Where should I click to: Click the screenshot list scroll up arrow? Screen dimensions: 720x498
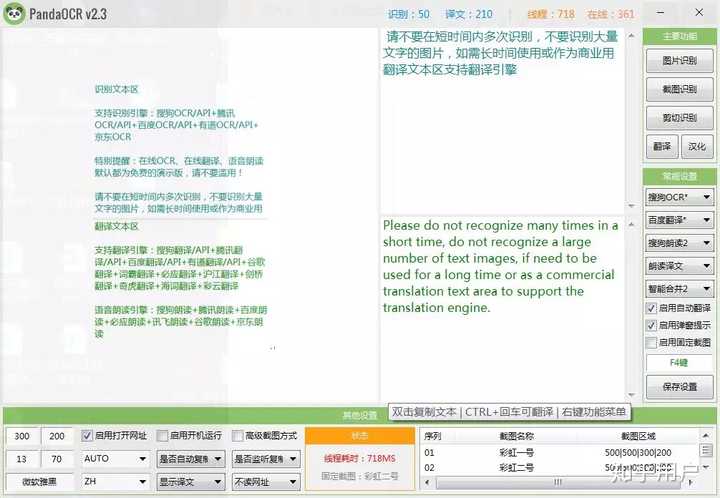706,436
